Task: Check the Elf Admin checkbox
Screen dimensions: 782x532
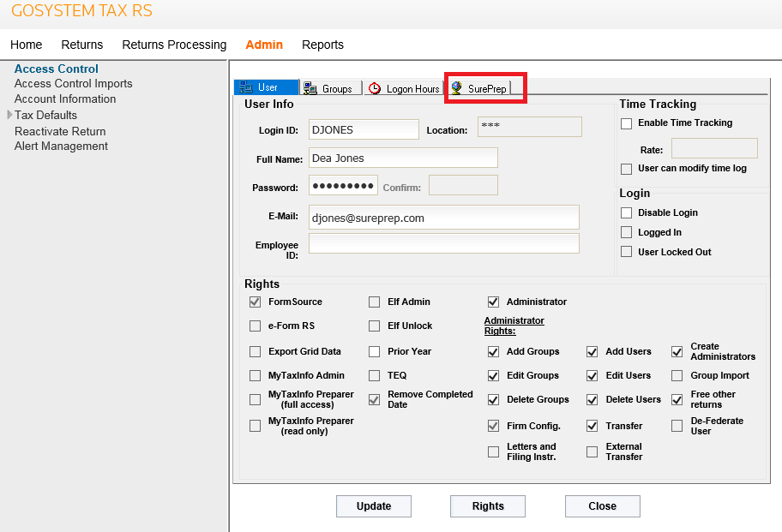Action: 375,302
